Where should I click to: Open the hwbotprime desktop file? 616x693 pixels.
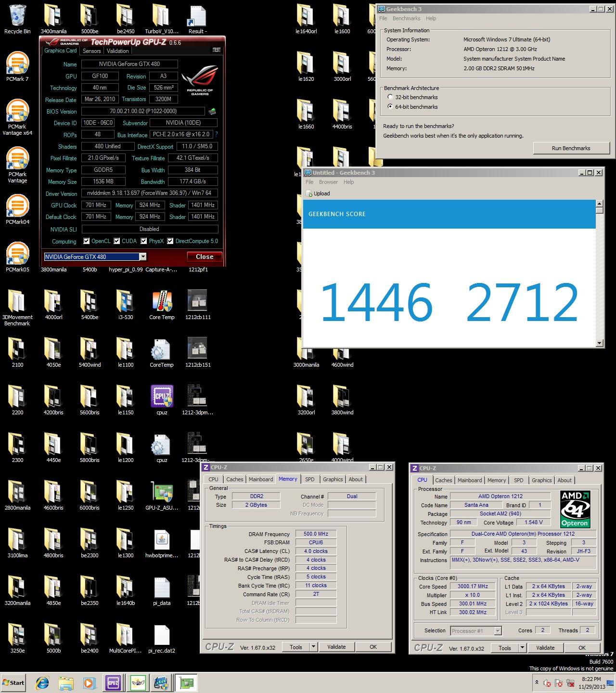(x=162, y=543)
